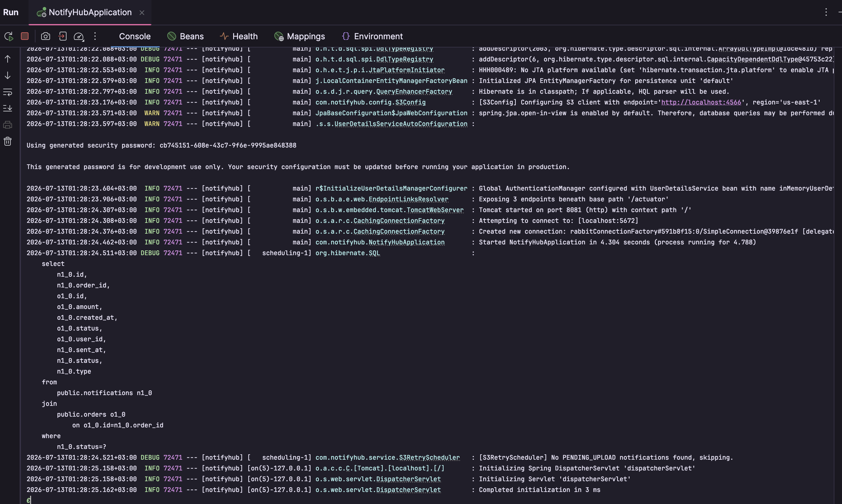Open the Health tab
The height and width of the screenshot is (504, 842).
(x=239, y=36)
